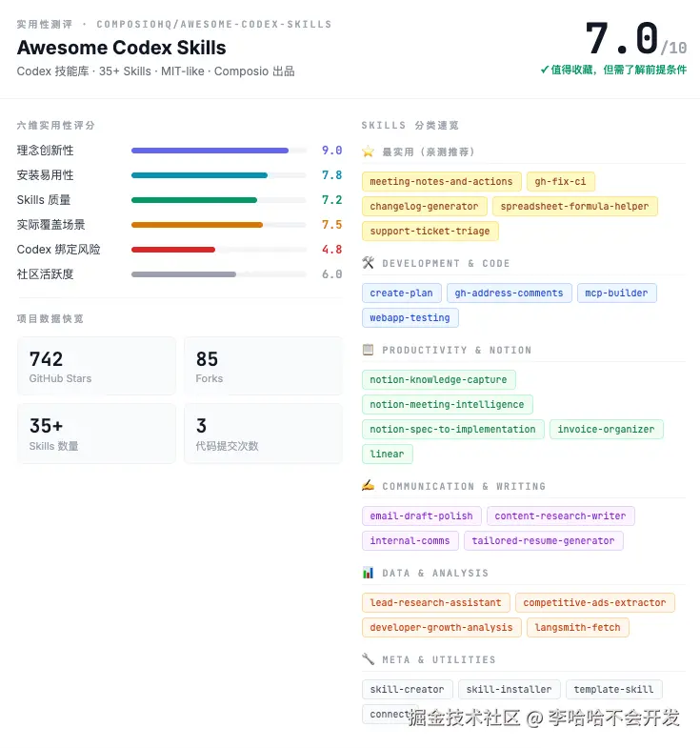Click the langsmith-fetch tag

577,628
